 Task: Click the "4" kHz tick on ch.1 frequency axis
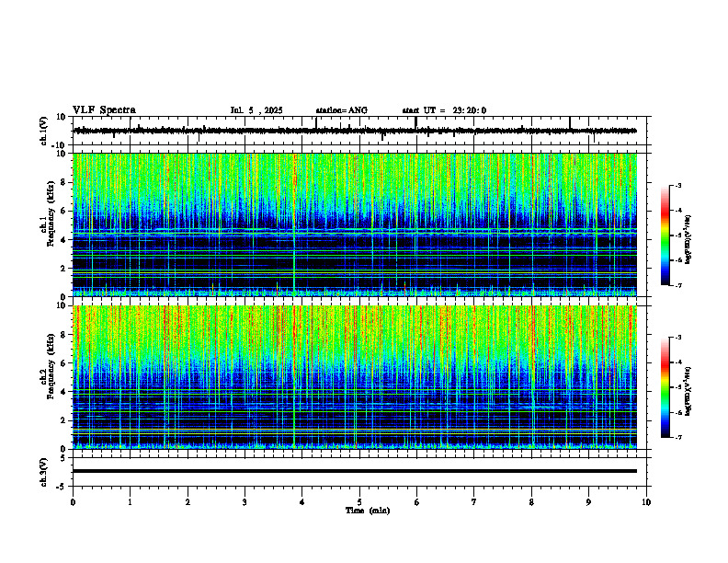click(63, 240)
